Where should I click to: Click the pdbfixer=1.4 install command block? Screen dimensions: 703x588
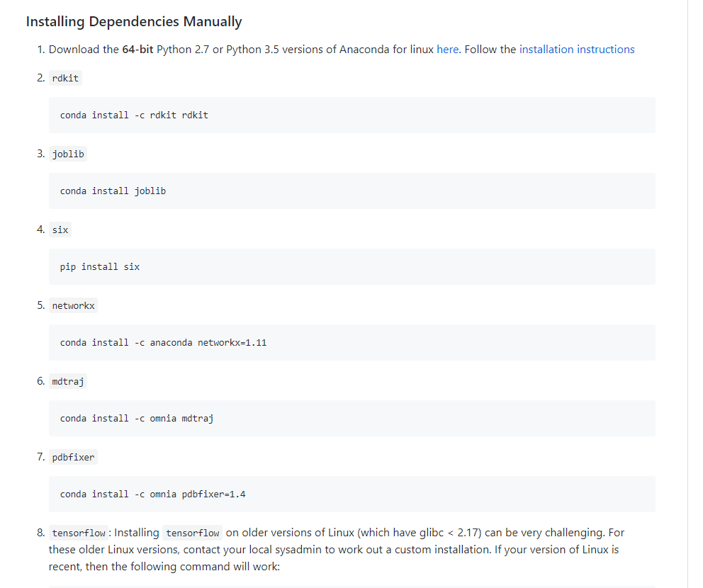pos(352,494)
